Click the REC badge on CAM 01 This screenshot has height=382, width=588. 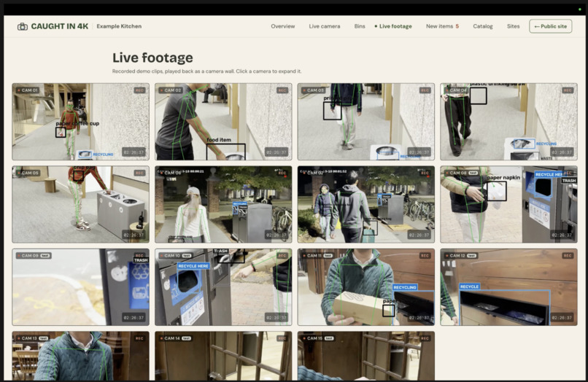pos(139,90)
